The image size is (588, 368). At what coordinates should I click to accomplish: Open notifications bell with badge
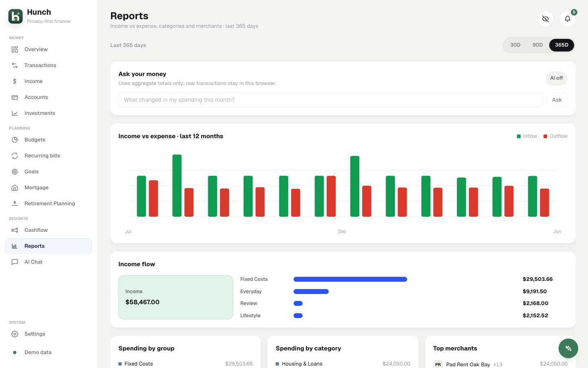[x=568, y=19]
